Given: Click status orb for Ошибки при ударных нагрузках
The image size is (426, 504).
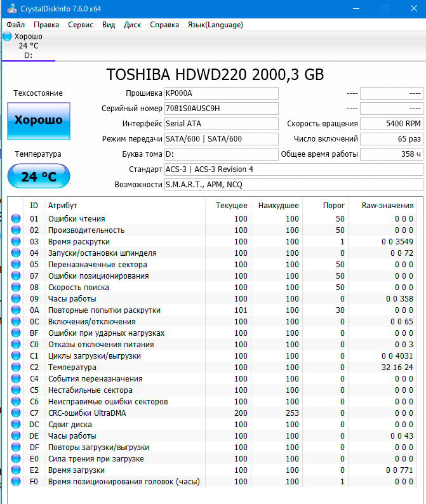Looking at the screenshot, I should [x=16, y=333].
